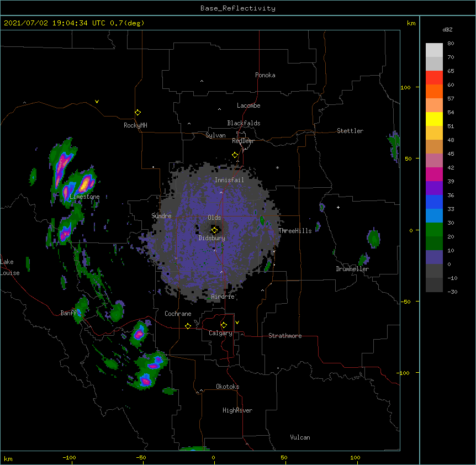This screenshot has height=465, width=476.
Task: Click the yellow V marker northwest of RockyMH
Action: [x=97, y=102]
